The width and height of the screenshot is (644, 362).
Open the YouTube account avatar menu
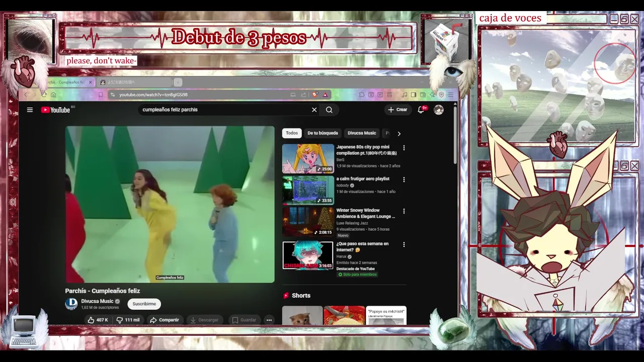[x=439, y=110]
